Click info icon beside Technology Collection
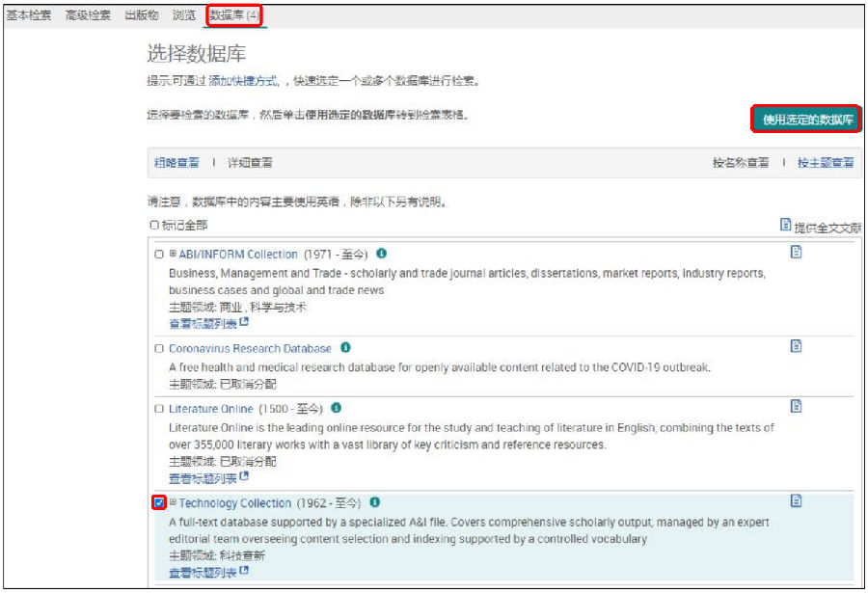 [375, 502]
